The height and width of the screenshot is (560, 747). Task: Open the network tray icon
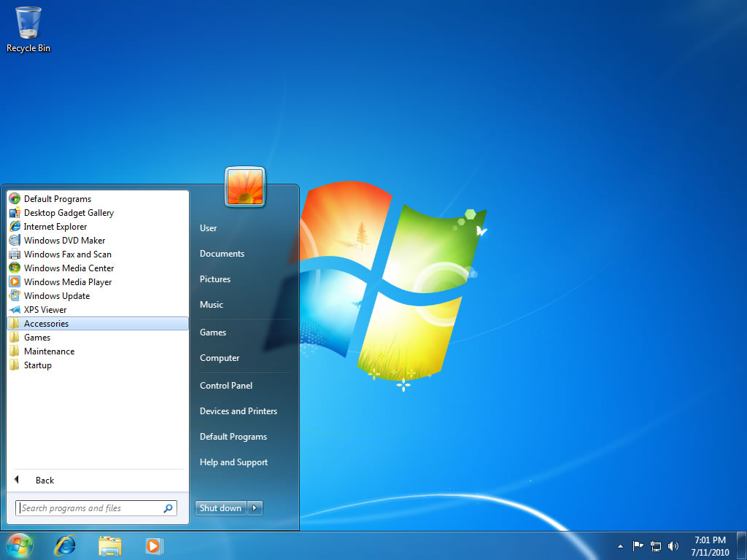click(656, 546)
